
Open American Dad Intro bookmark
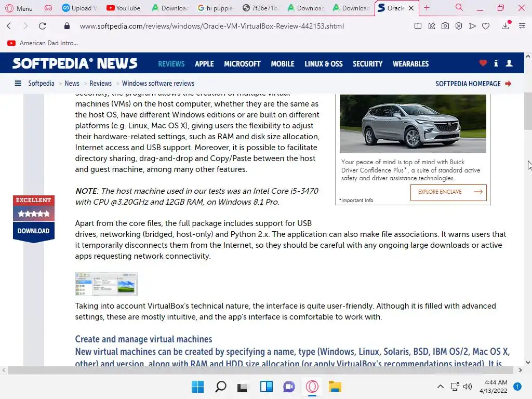click(43, 43)
